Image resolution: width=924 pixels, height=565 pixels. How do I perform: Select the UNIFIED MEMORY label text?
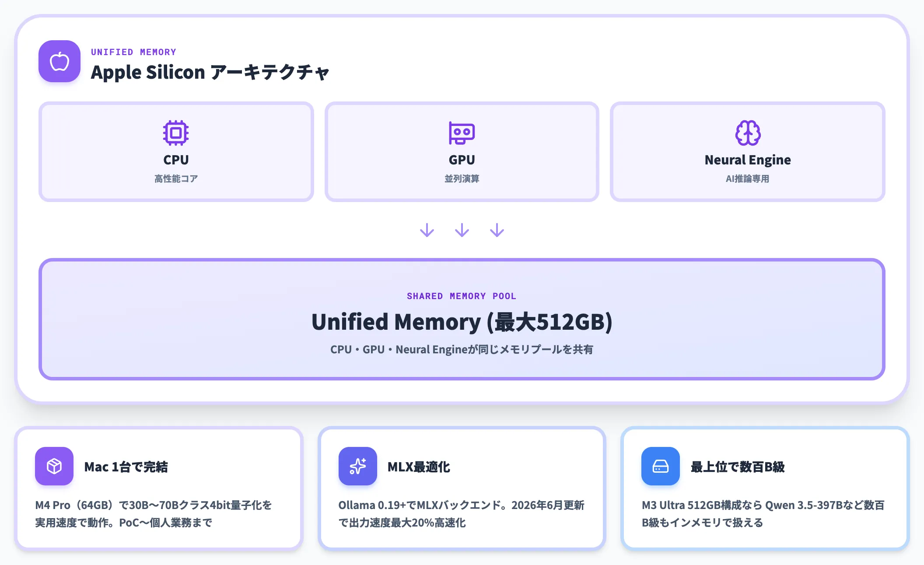tap(133, 52)
